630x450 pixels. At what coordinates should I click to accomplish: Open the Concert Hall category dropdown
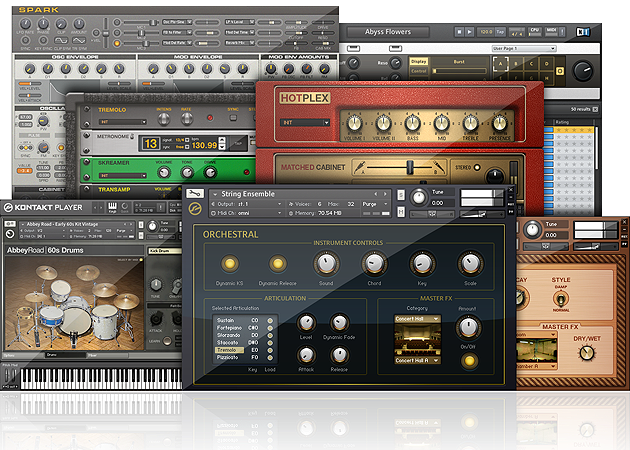[x=418, y=320]
